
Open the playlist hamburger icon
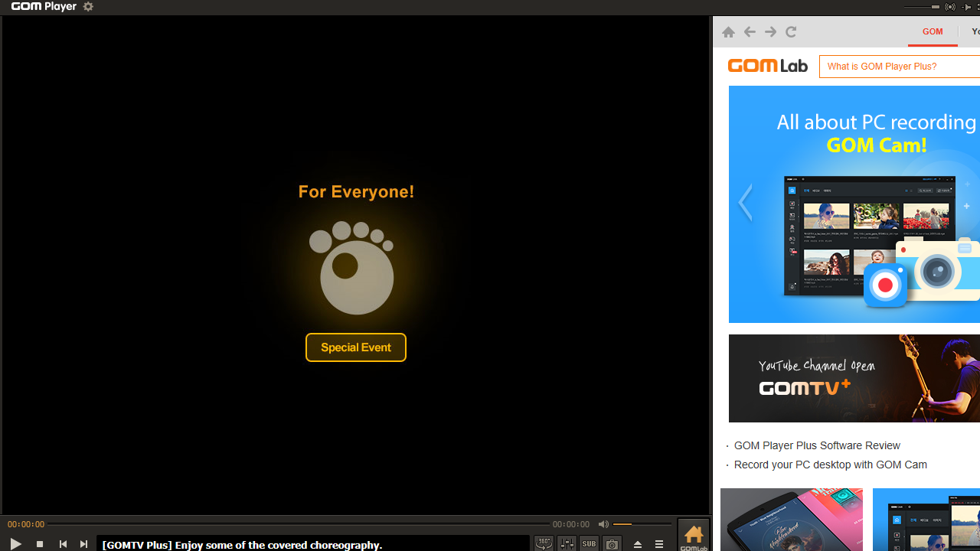pyautogui.click(x=659, y=543)
